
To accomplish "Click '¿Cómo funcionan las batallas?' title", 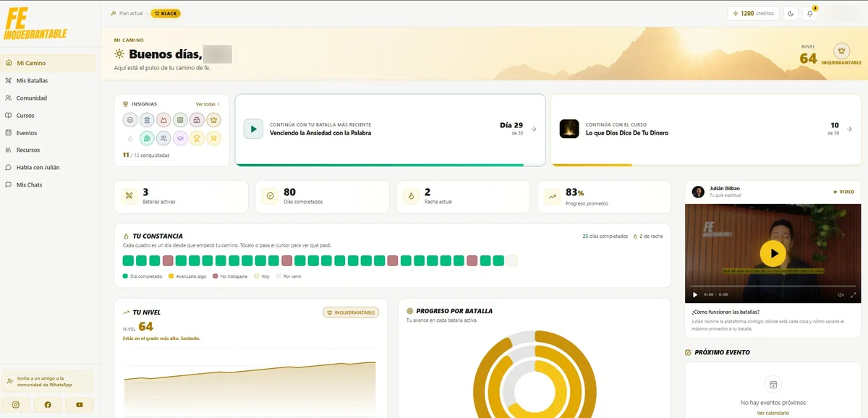I will point(726,312).
